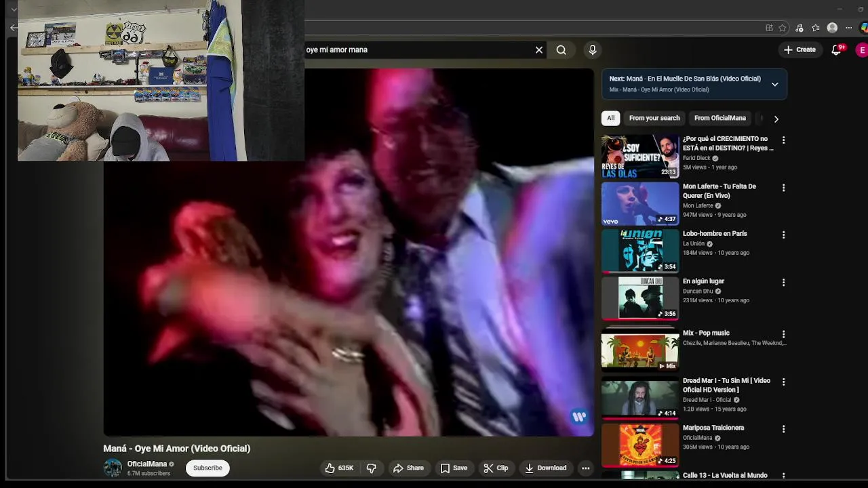Screen dimensions: 868x488
Task: Open the Duncan Dhu channel name
Action: (698, 291)
